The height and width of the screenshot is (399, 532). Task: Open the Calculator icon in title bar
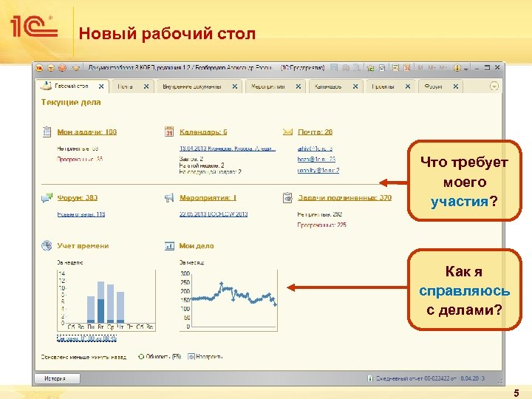coord(395,68)
